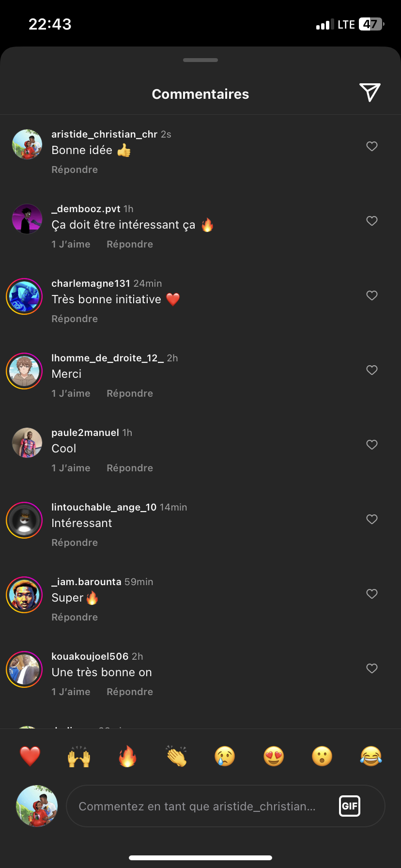401x868 pixels.
Task: Insert the heart-eyes emoji
Action: (274, 756)
